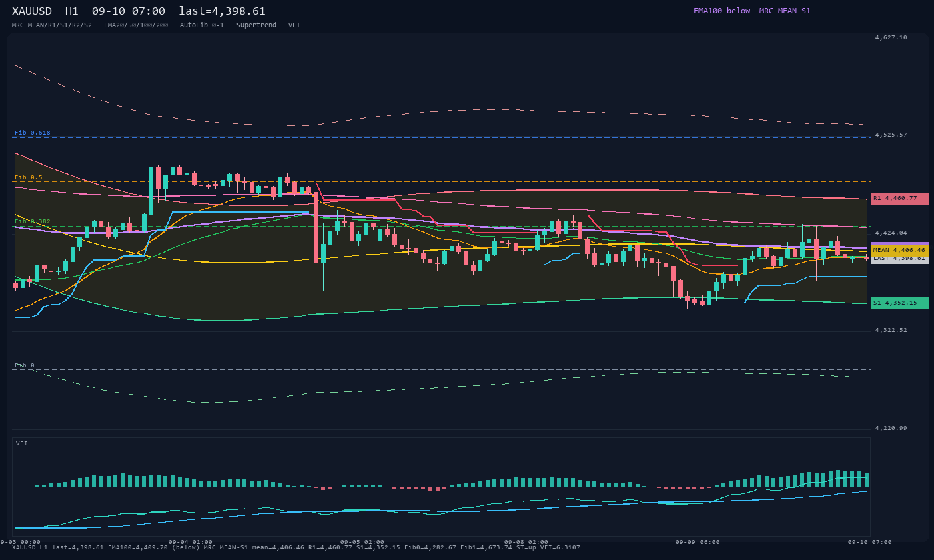Viewport: 934px width, 560px height.
Task: Click the AutoFib 0-1 legend entry
Action: click(x=202, y=25)
